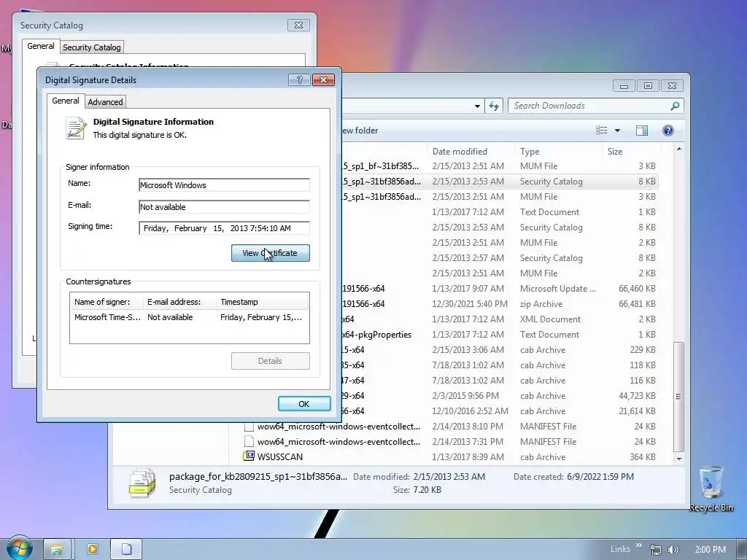This screenshot has height=560, width=747.
Task: Sort files by Type column header
Action: [559, 152]
